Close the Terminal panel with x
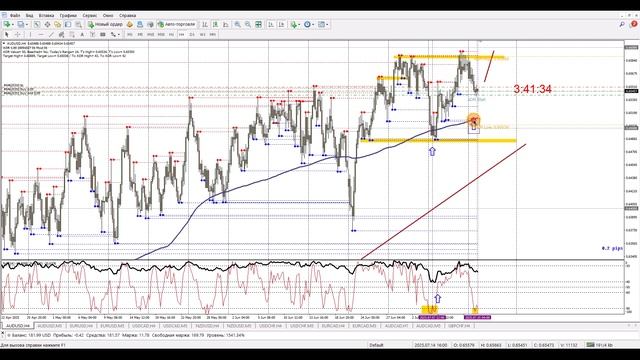The width and height of the screenshot is (640, 360). click(2, 332)
